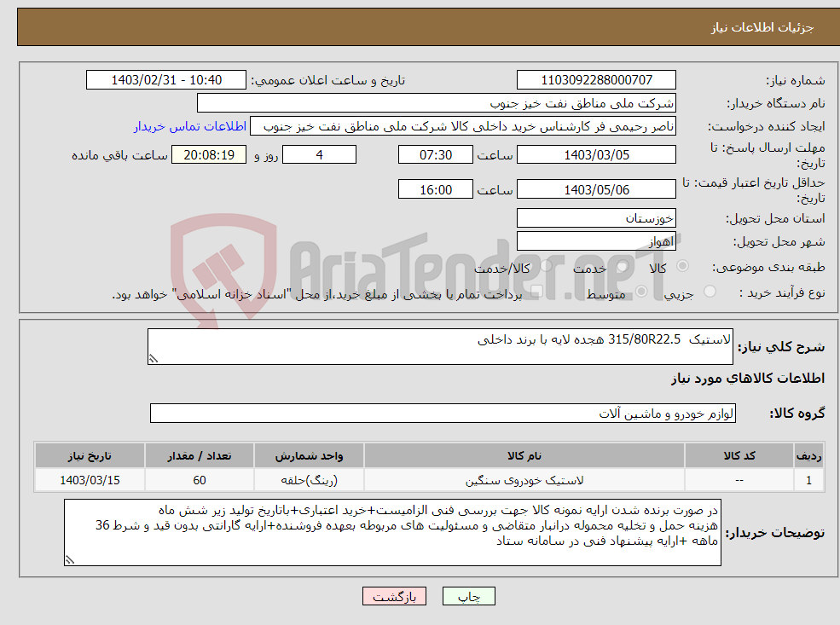This screenshot has width=840, height=625.
Task: Click the کد کالا column header
Action: (x=739, y=456)
